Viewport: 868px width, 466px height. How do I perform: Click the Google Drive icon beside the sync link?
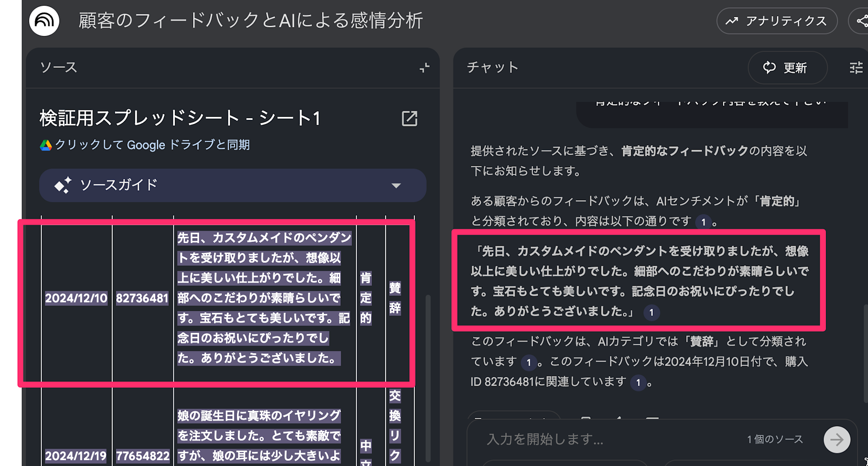point(45,145)
